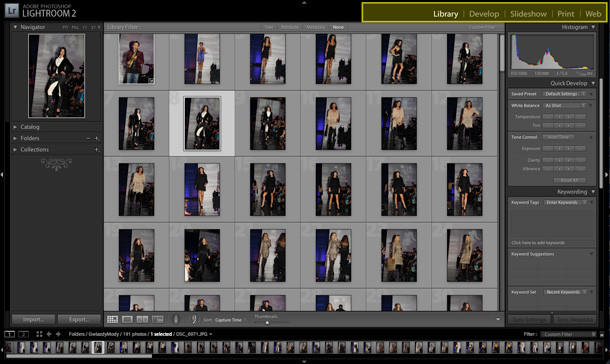Click the filmstrip grid icon
The image size is (610, 364).
39,334
